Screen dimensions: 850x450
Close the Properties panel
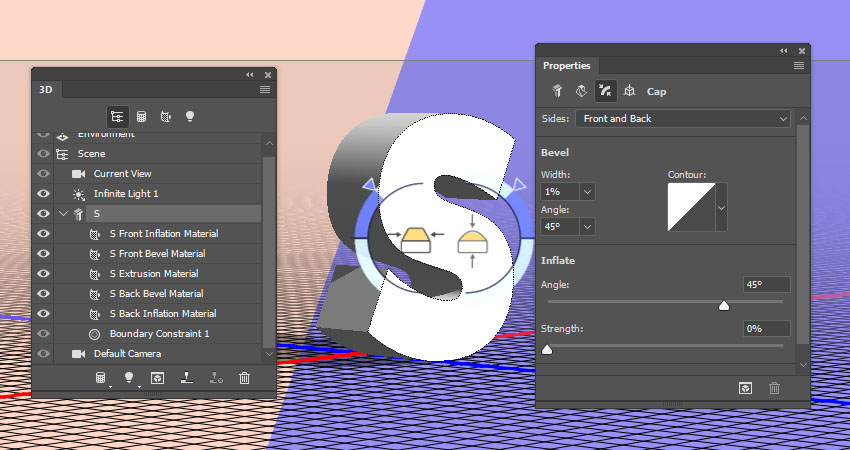click(x=802, y=51)
